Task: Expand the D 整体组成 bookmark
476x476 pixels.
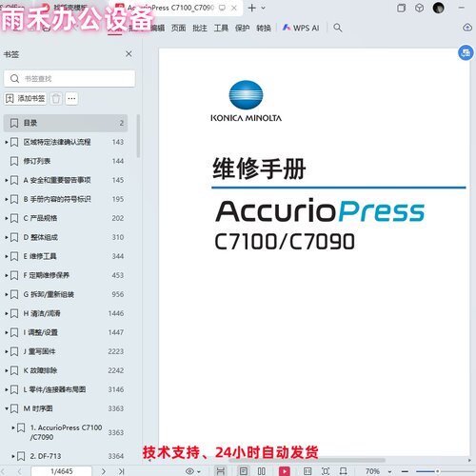Action: (7, 237)
